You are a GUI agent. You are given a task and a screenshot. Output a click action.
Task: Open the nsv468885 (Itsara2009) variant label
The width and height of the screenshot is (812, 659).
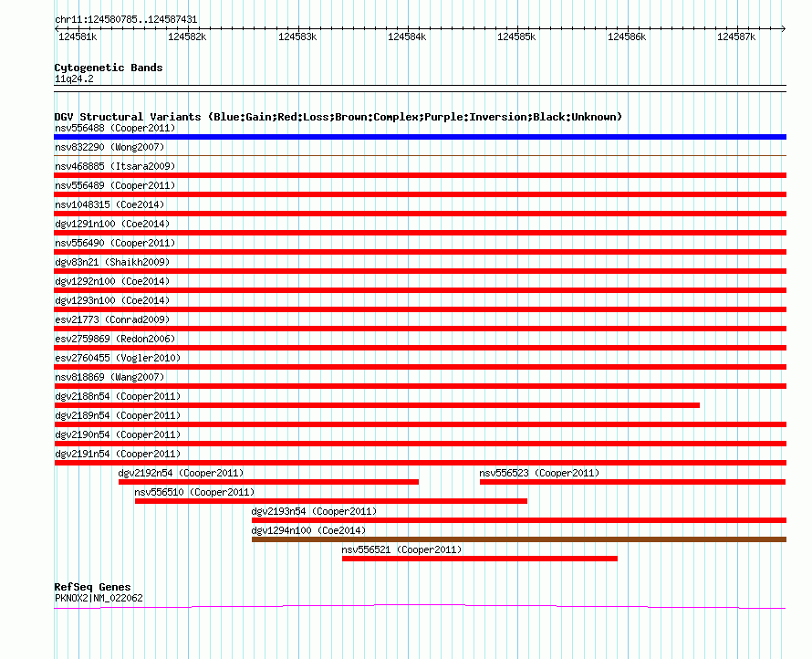pos(115,166)
